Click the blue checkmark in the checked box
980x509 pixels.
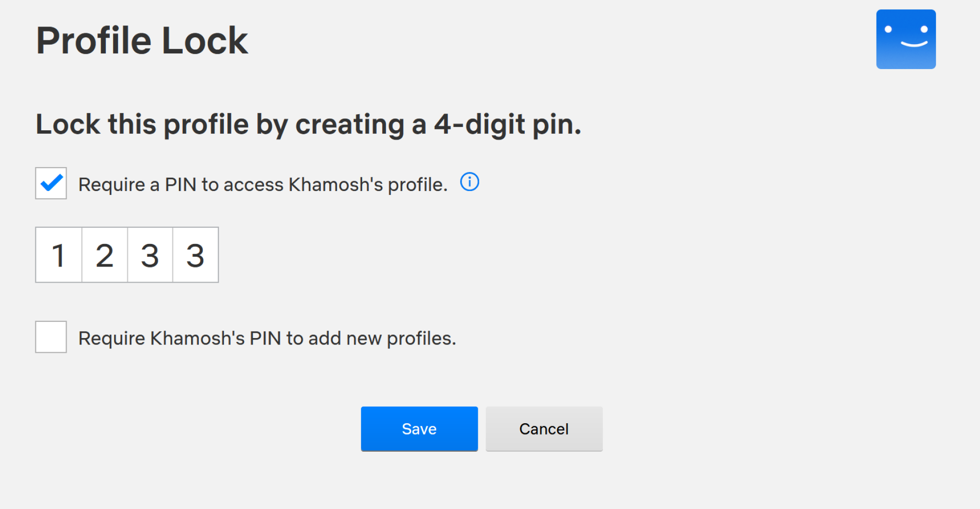click(51, 183)
